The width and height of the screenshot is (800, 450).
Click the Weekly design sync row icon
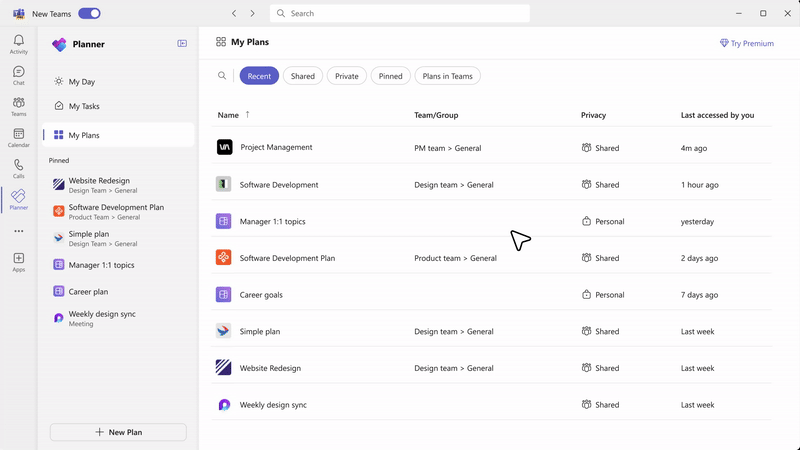click(224, 405)
